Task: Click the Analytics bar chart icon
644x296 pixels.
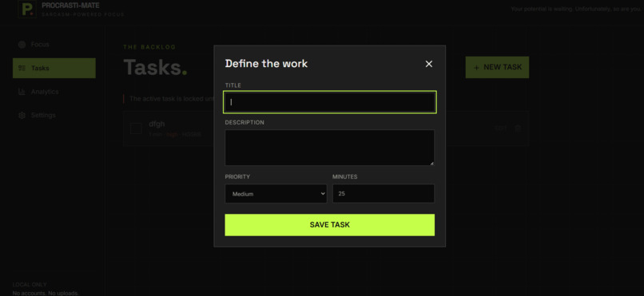Action: pos(22,92)
